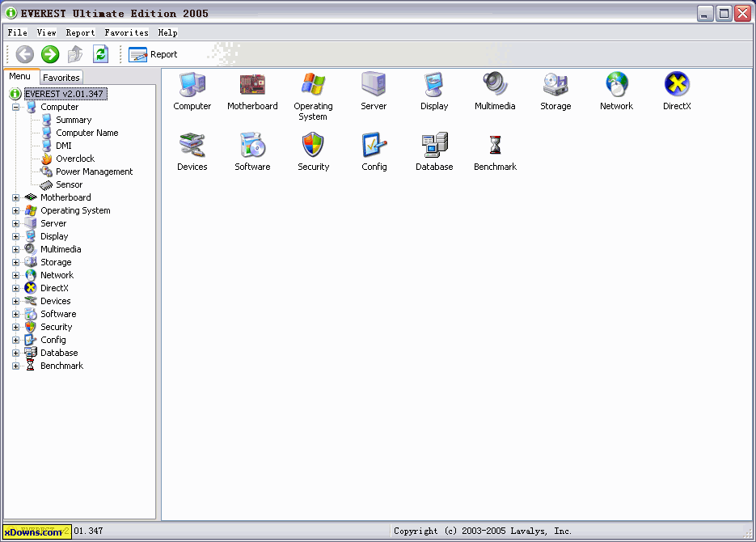Launch the Report wizard from the toolbar
Viewport: 756px width, 542px height.
pos(153,54)
